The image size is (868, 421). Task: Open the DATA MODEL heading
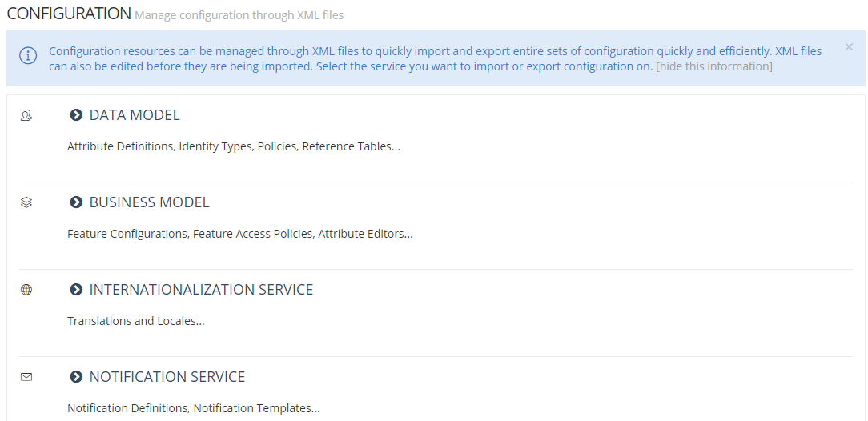(x=135, y=115)
